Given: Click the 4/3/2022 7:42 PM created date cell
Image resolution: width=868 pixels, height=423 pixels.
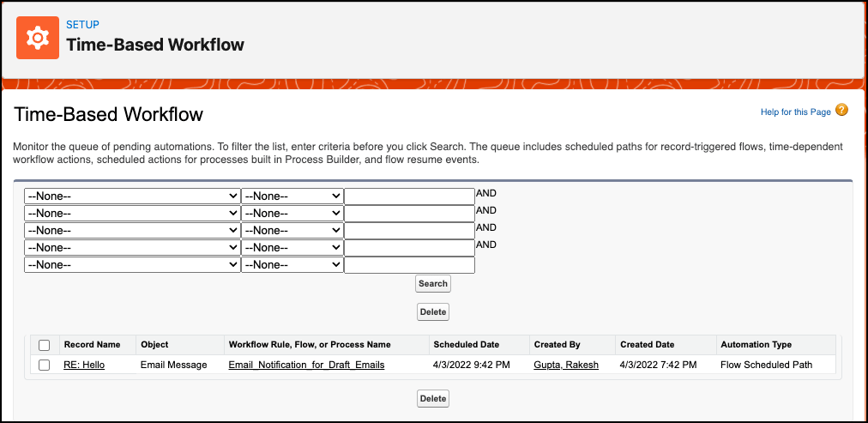Looking at the screenshot, I should click(658, 365).
